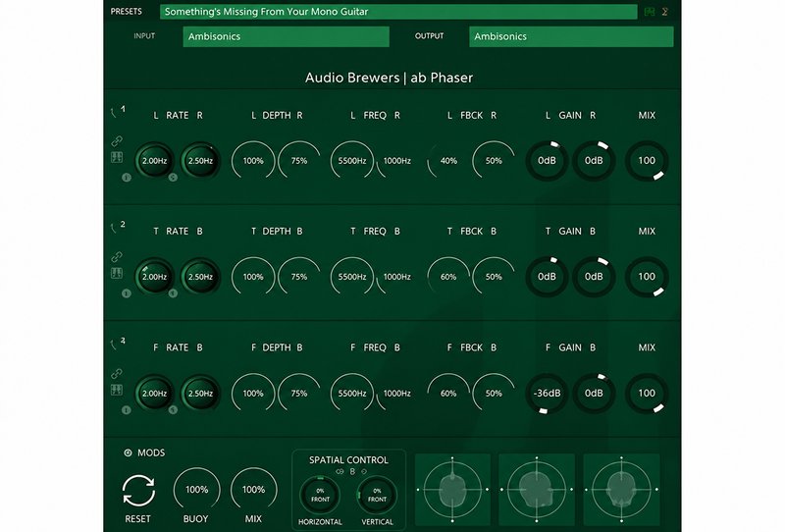Click the fader-grid icon in band 3
The width and height of the screenshot is (785, 532).
117,390
